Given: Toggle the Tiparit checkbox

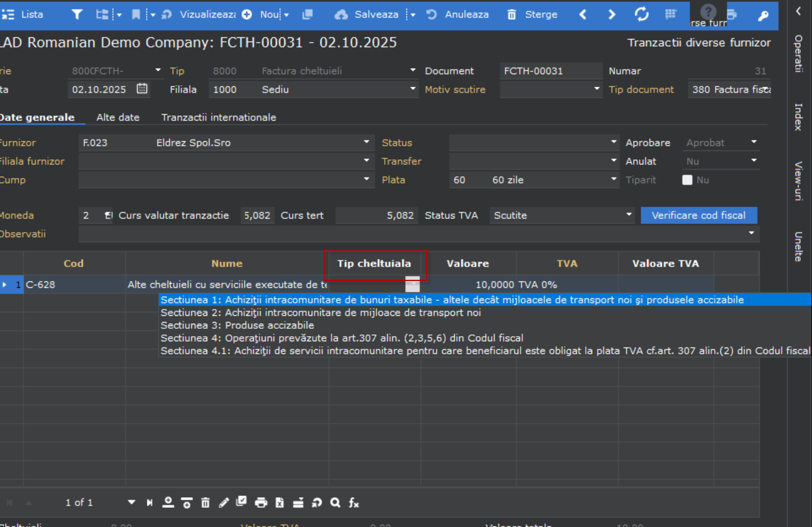Looking at the screenshot, I should pos(687,180).
